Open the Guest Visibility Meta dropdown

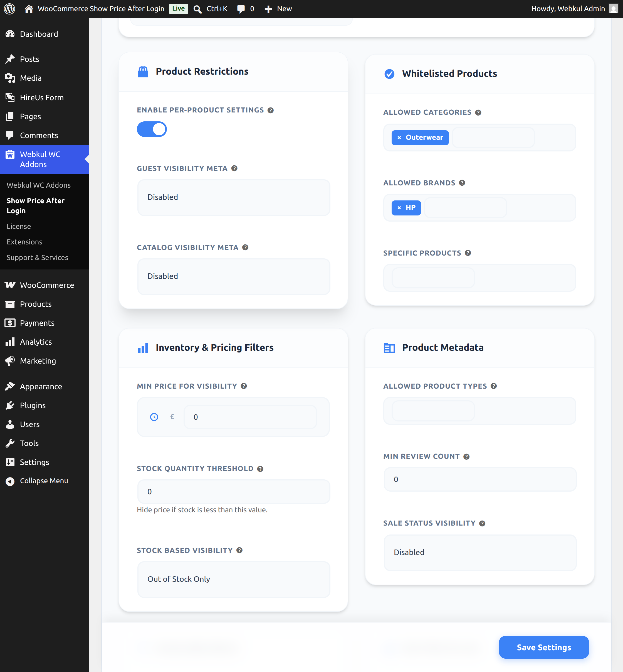click(x=234, y=197)
